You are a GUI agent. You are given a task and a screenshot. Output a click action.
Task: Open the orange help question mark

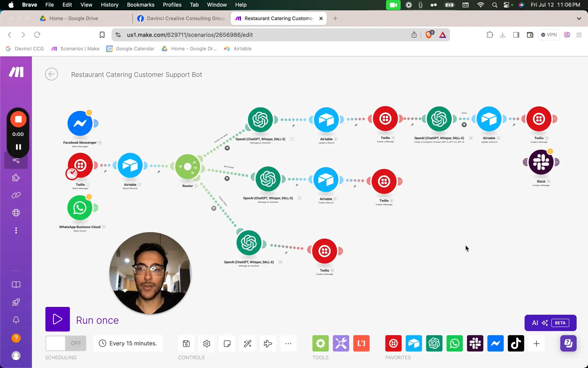[x=16, y=338]
